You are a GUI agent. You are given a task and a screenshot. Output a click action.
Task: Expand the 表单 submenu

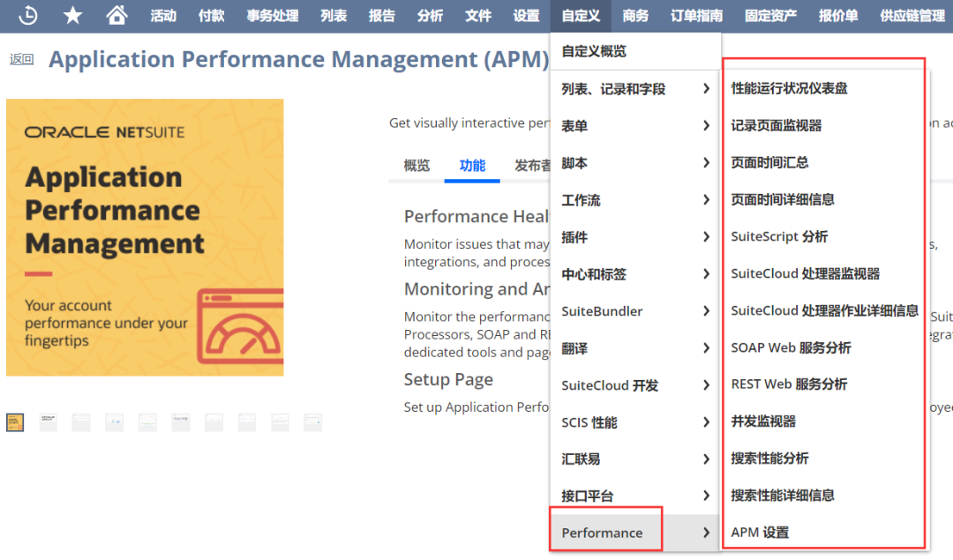click(x=635, y=126)
